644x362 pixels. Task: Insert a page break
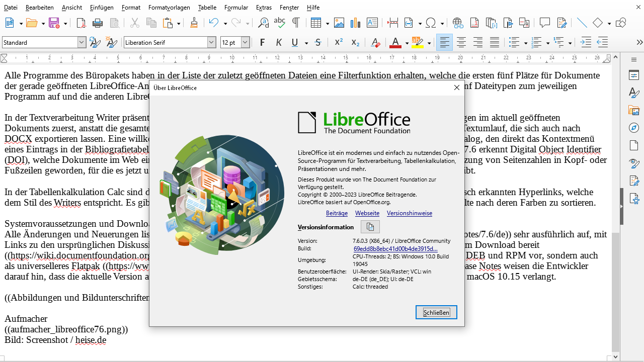click(x=393, y=23)
